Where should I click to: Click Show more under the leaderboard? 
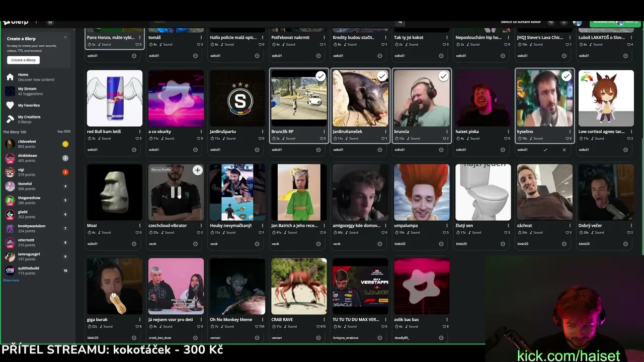[11, 280]
